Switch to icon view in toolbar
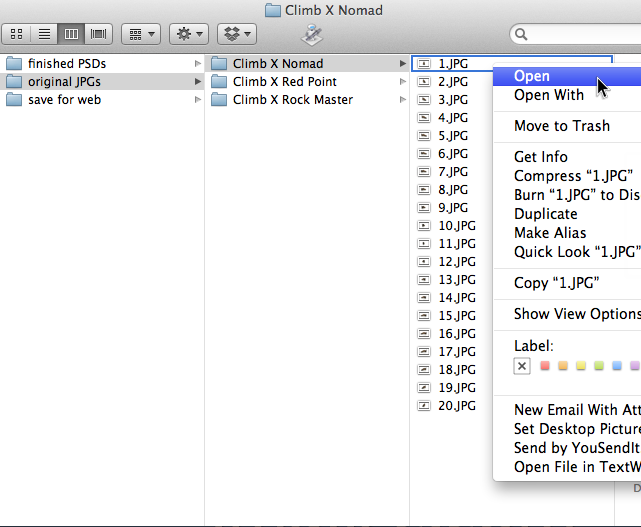This screenshot has width=641, height=527. 18,34
